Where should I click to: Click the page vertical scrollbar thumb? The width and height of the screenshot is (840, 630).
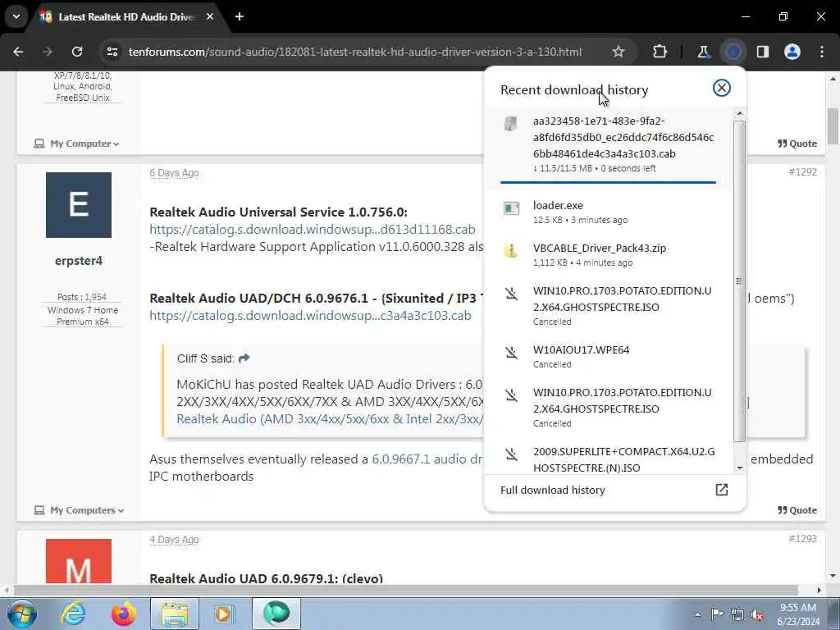833,126
